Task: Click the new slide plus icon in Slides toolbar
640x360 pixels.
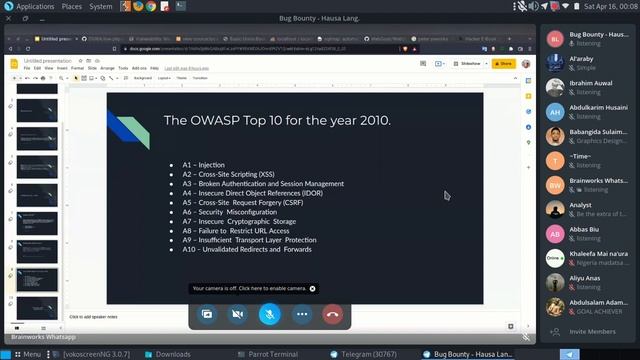Action: point(14,78)
